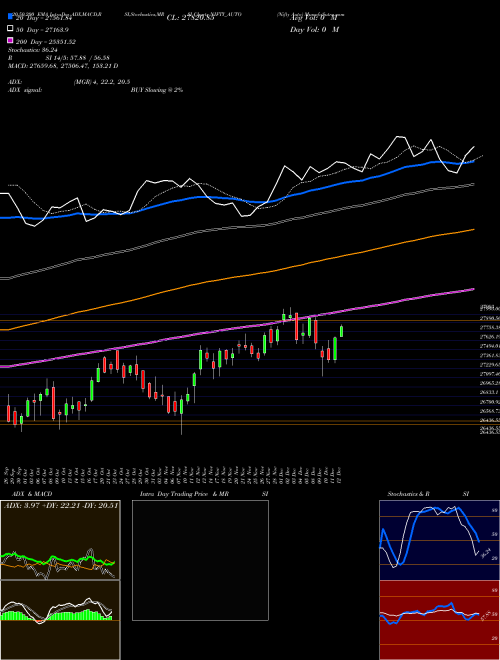Click the orange moving average line
The image size is (500, 660).
click(x=236, y=277)
